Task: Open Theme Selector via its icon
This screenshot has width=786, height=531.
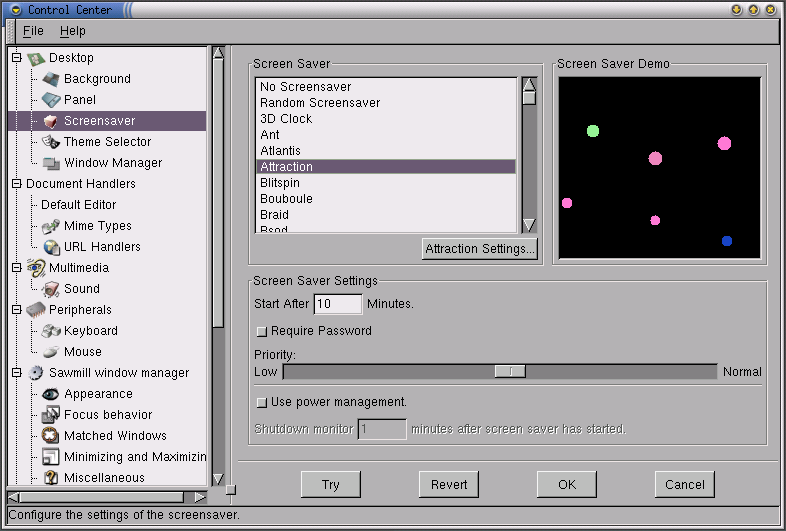Action: point(51,142)
